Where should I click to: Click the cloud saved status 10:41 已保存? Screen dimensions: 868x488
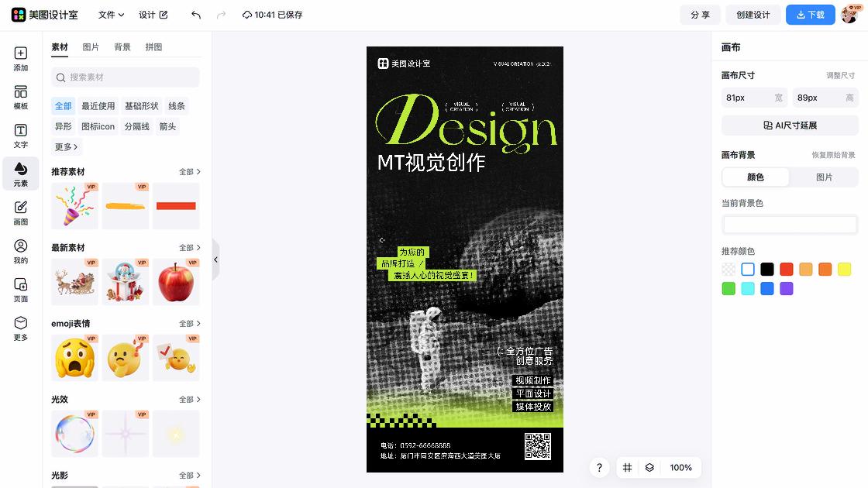click(x=272, y=15)
